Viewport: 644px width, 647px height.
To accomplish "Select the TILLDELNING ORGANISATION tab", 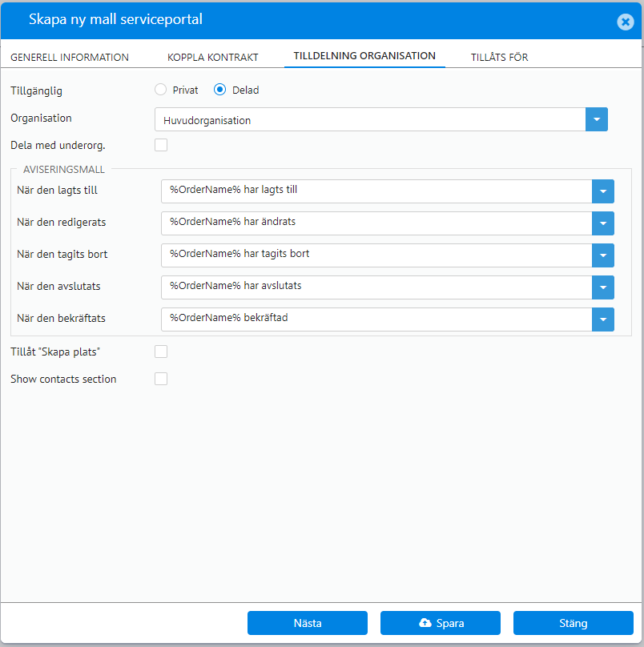I will pos(364,56).
